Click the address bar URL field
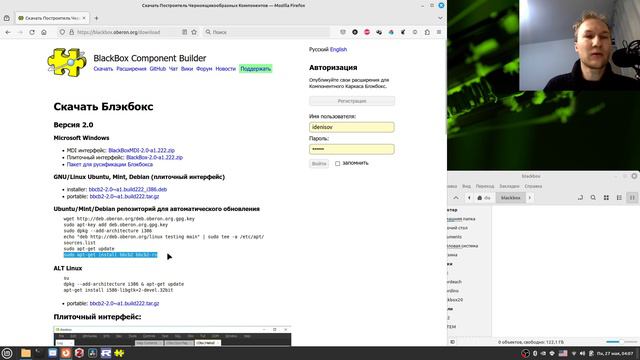Viewport: 640px width, 360px height. click(127, 32)
